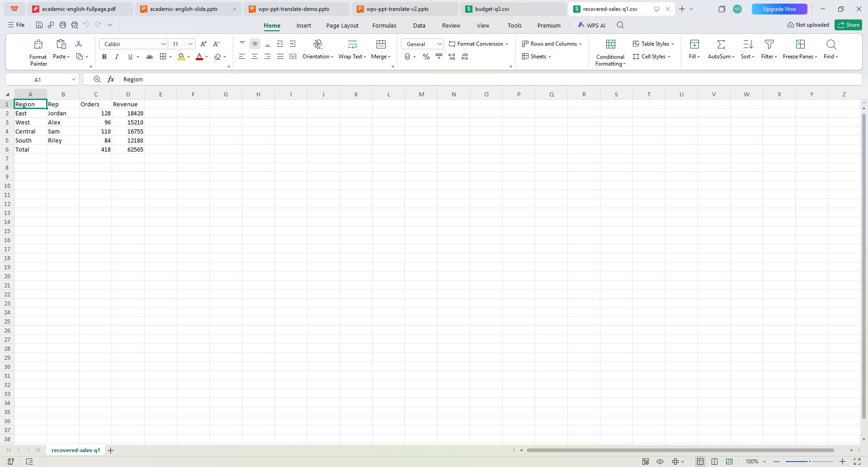Viewport: 868px width, 467px height.
Task: Toggle eye protection mode in status bar
Action: pyautogui.click(x=660, y=462)
